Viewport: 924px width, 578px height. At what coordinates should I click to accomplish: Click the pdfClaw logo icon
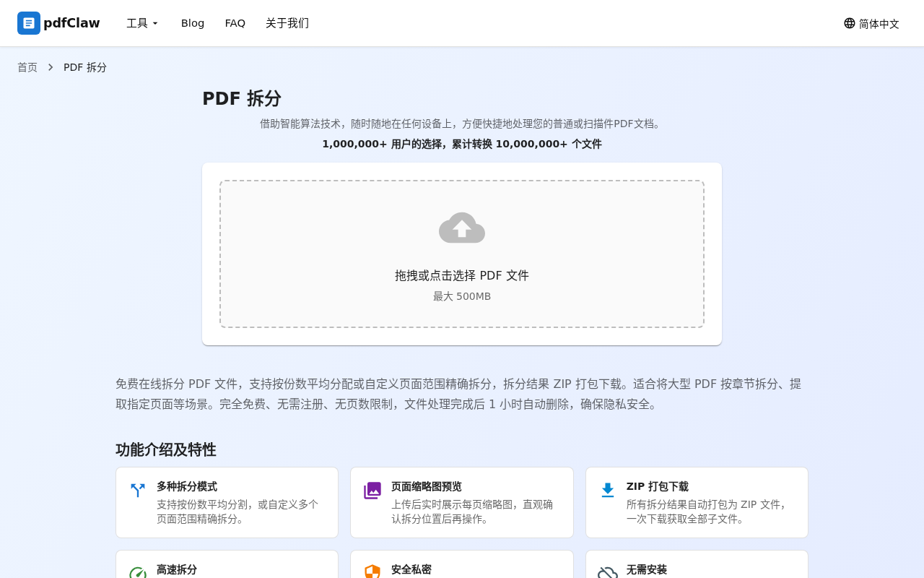[x=28, y=23]
